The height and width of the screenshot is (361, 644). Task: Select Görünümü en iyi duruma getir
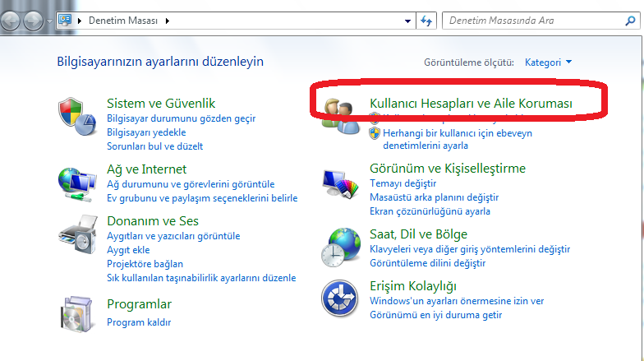pos(435,315)
